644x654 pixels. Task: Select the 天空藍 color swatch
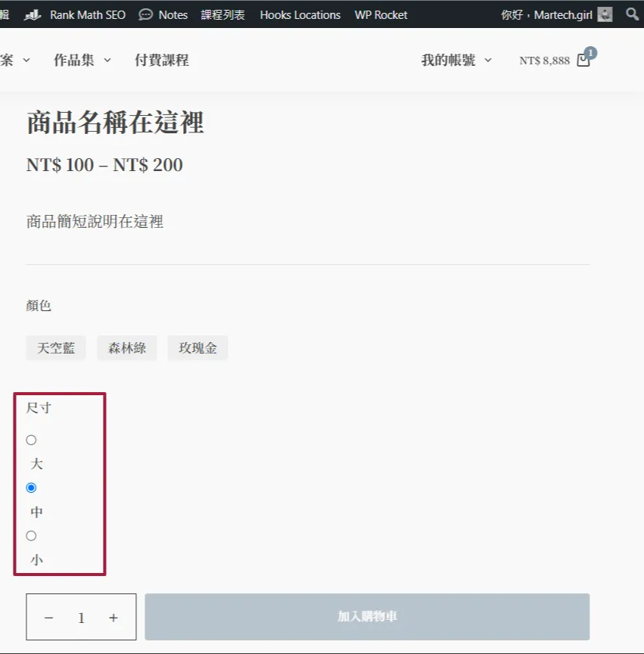[56, 347]
